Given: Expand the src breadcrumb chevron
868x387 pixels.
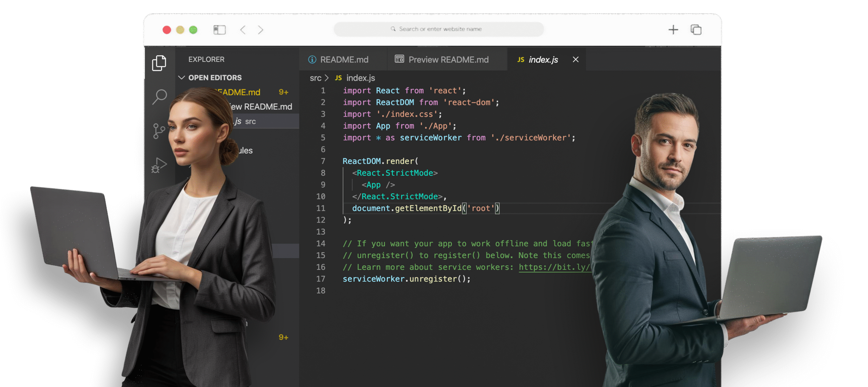Looking at the screenshot, I should click(327, 78).
